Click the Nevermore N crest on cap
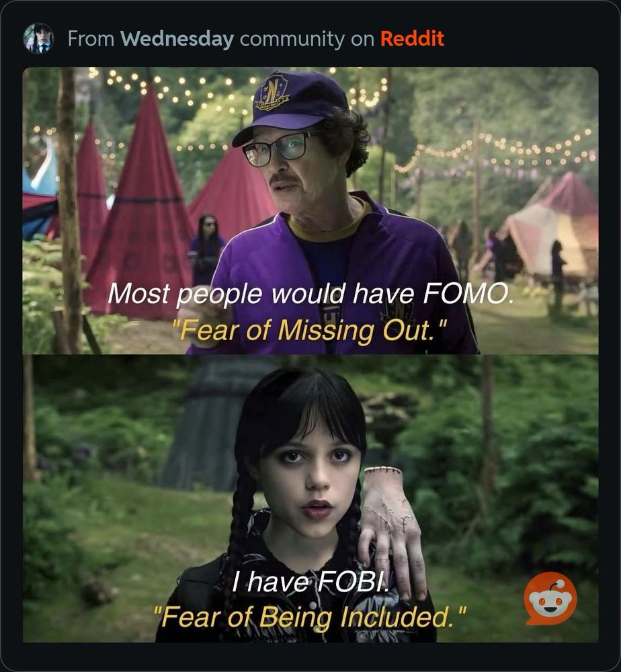621x672 pixels. click(272, 92)
